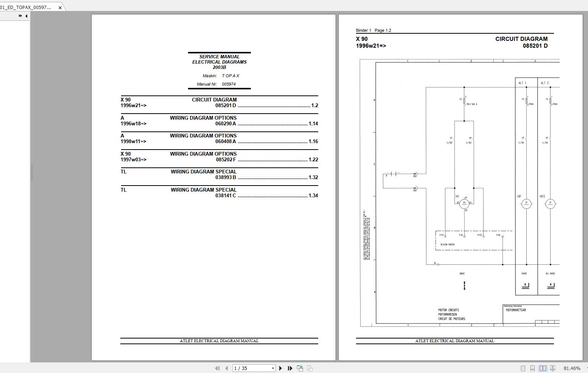The image size is (588, 373).
Task: Click ATLET ELECTRICAL DIAGRAM MANUAL footer on left page
Action: click(219, 341)
